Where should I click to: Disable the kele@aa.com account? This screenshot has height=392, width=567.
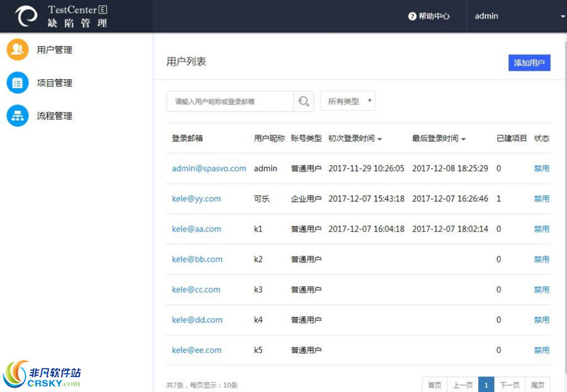tap(541, 229)
